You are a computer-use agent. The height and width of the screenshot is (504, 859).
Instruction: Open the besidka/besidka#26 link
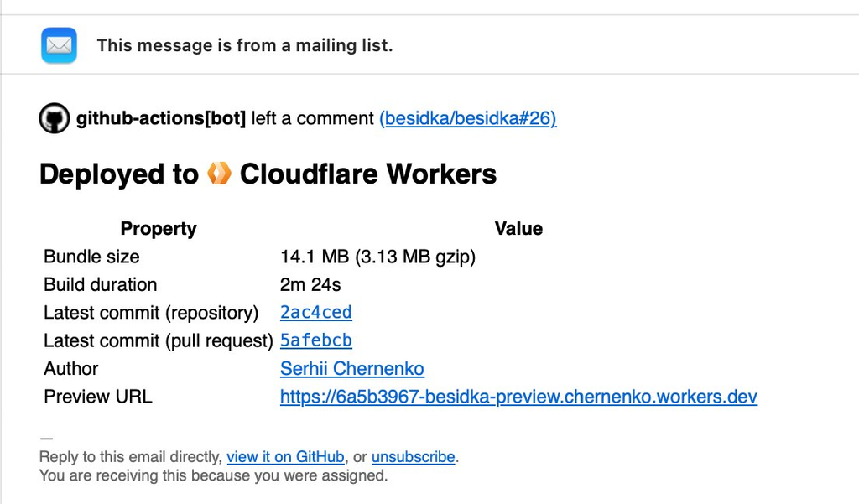[468, 118]
